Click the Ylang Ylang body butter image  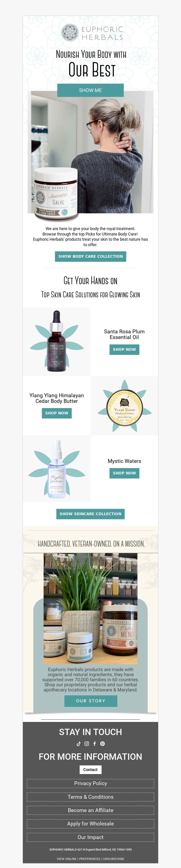(124, 406)
